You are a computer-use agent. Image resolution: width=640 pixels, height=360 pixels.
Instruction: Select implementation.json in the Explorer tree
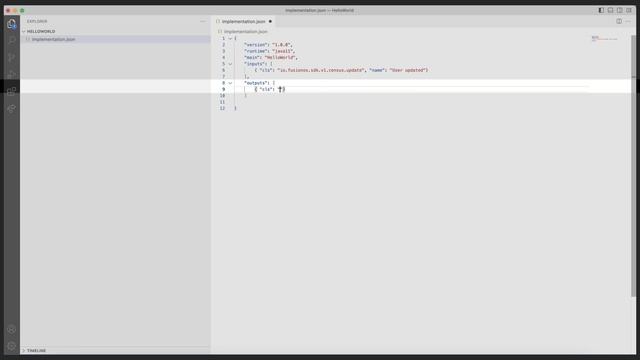(116, 39)
